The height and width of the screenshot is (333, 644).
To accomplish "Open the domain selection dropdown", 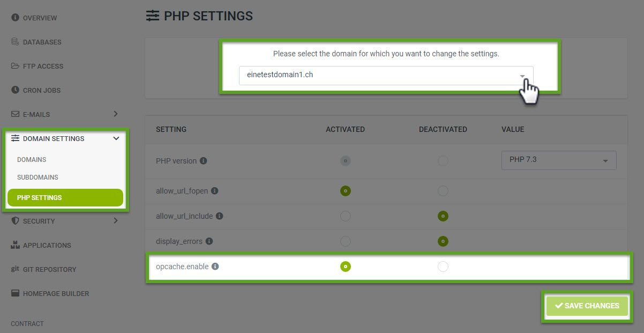I will [x=386, y=75].
